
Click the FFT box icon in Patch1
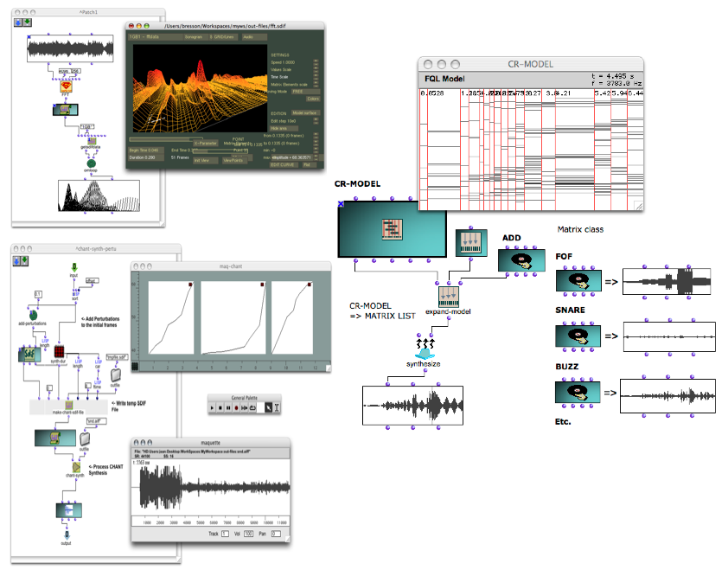[x=66, y=86]
